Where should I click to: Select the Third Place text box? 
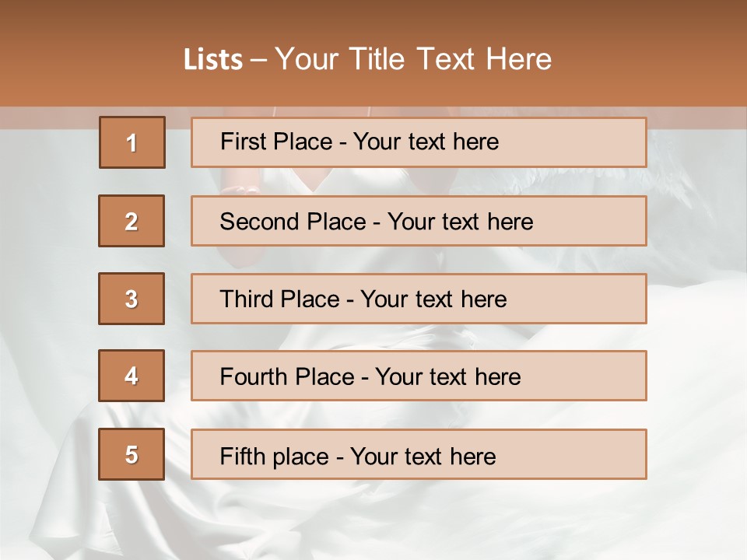pyautogui.click(x=419, y=299)
